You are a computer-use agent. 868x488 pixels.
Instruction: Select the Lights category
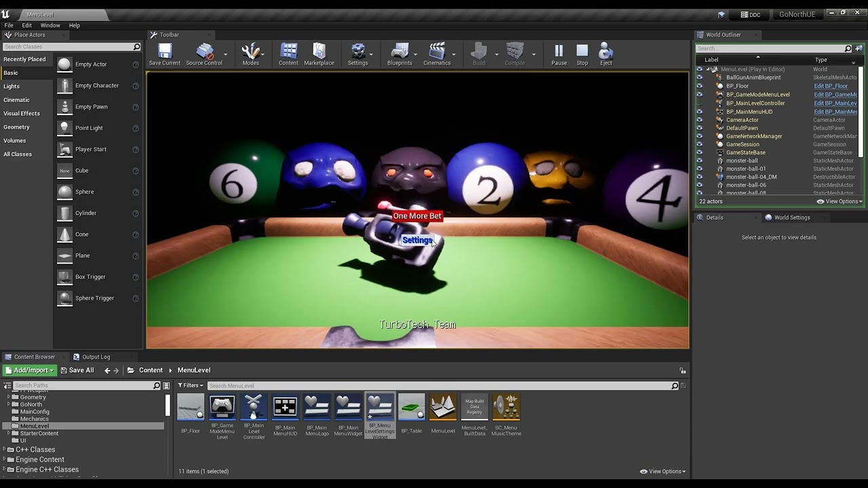click(12, 86)
